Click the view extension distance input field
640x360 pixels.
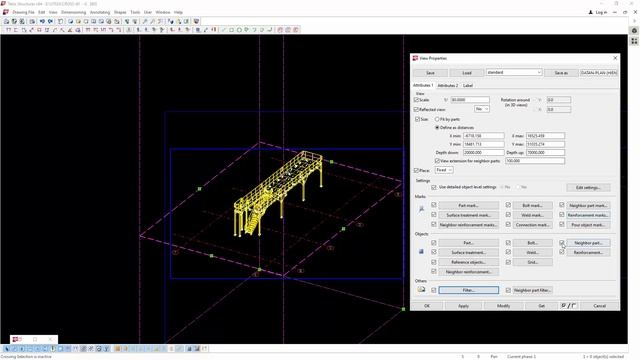[535, 161]
